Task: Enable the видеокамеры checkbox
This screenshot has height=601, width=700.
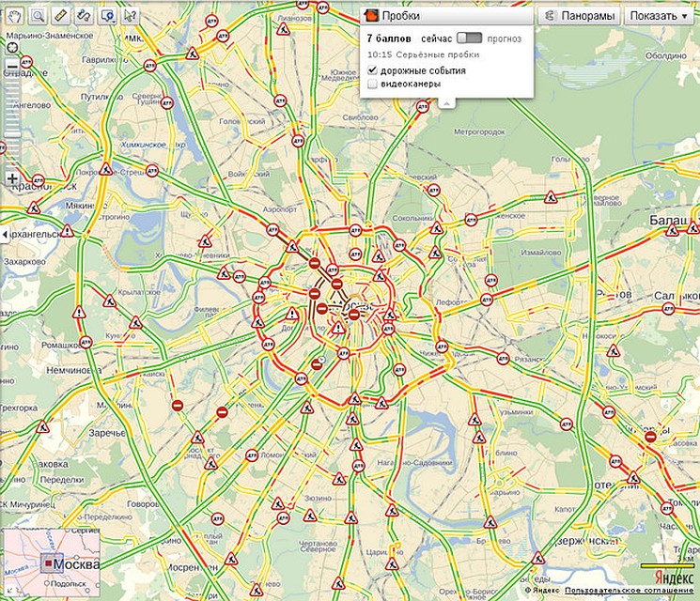Action: tap(372, 84)
